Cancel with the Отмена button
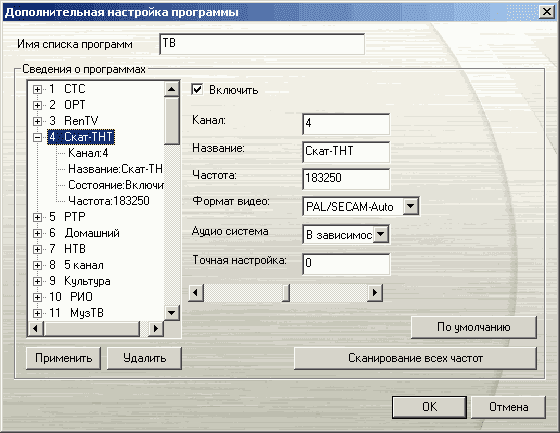 coord(508,407)
